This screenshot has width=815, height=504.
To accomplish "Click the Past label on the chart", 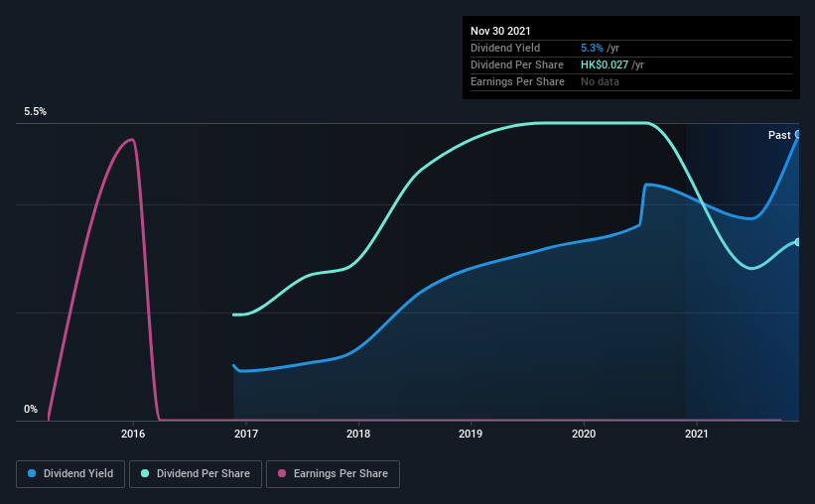I will (779, 135).
